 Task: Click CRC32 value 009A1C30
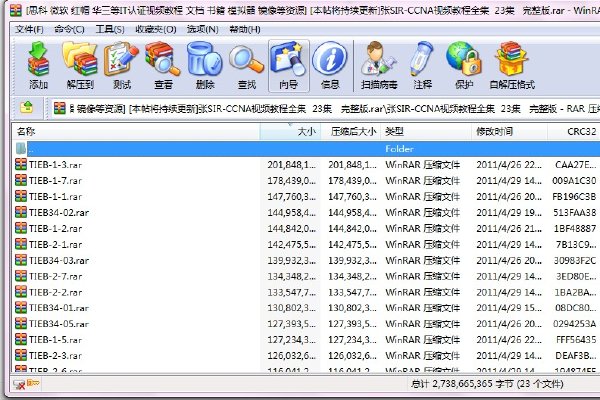574,180
